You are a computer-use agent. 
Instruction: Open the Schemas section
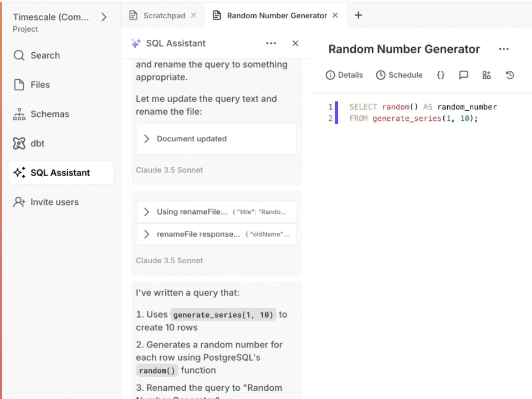[41, 114]
